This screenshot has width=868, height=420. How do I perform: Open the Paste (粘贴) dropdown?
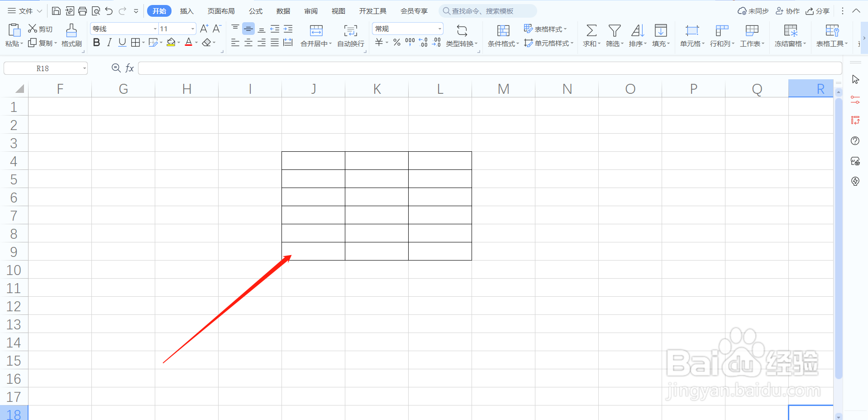pyautogui.click(x=14, y=43)
